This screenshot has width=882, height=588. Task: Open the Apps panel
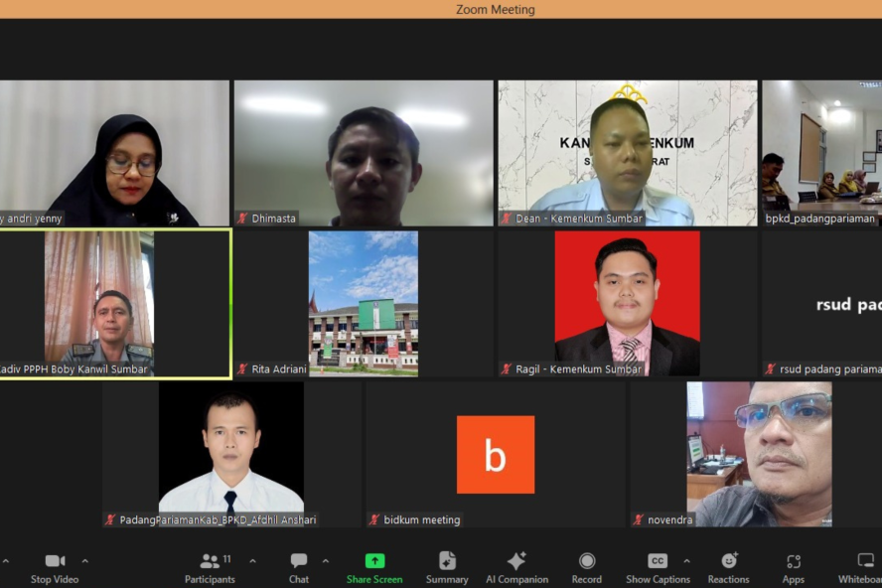[x=793, y=561]
